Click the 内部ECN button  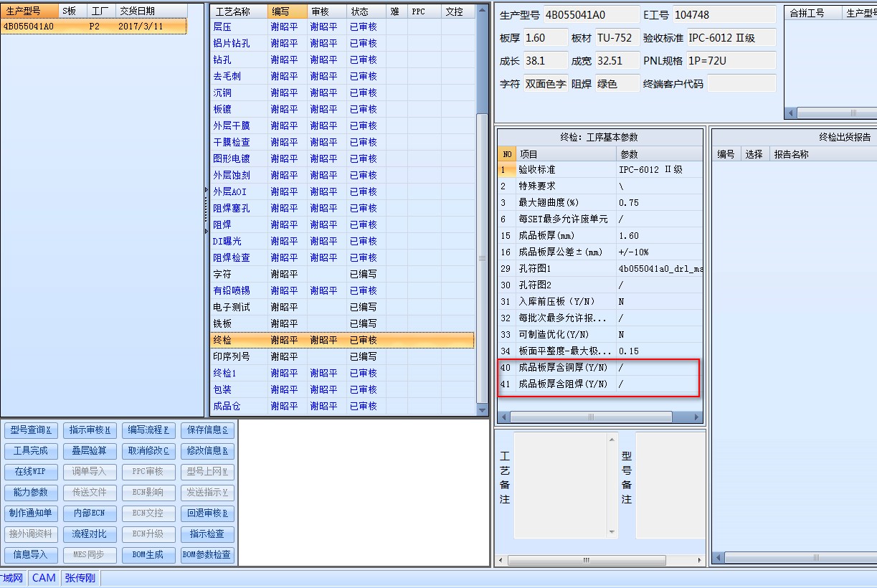coord(90,513)
